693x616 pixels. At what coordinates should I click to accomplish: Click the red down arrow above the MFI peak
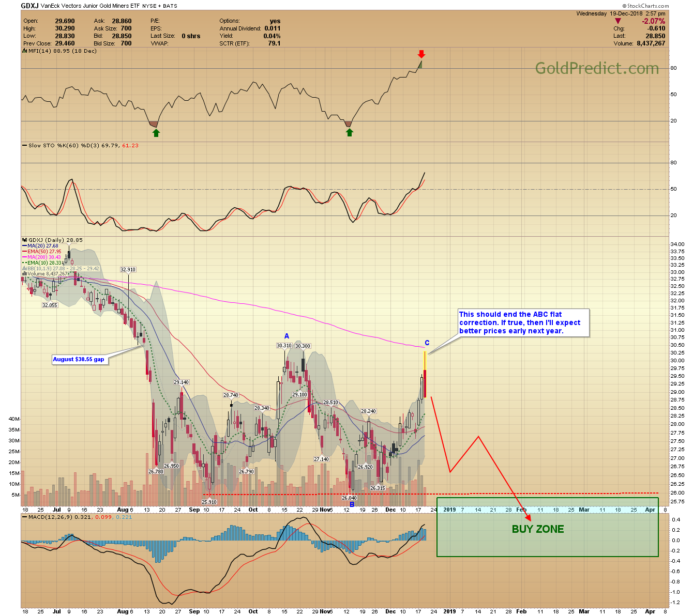[421, 54]
